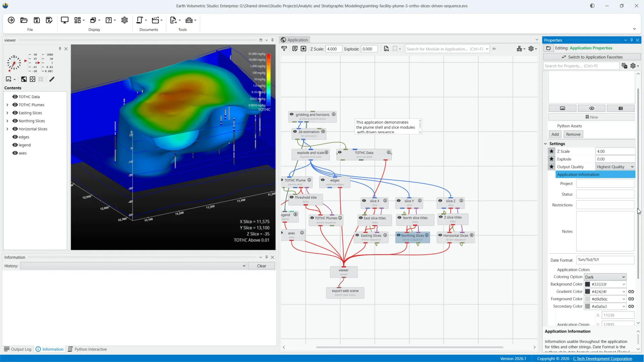Open the Coloring Option dropdown
The image size is (644, 362).
pyautogui.click(x=605, y=277)
